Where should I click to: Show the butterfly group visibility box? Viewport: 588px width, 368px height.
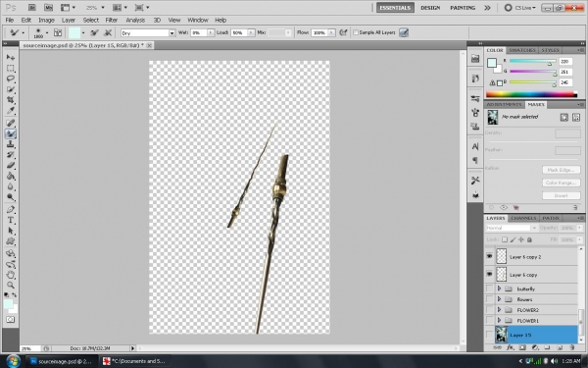pos(489,289)
